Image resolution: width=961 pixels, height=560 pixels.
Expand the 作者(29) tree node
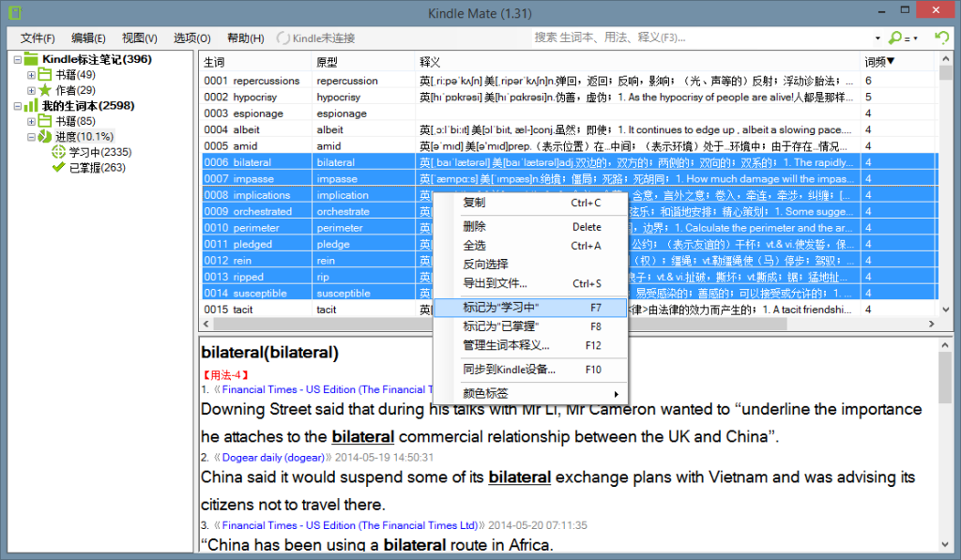(31, 90)
